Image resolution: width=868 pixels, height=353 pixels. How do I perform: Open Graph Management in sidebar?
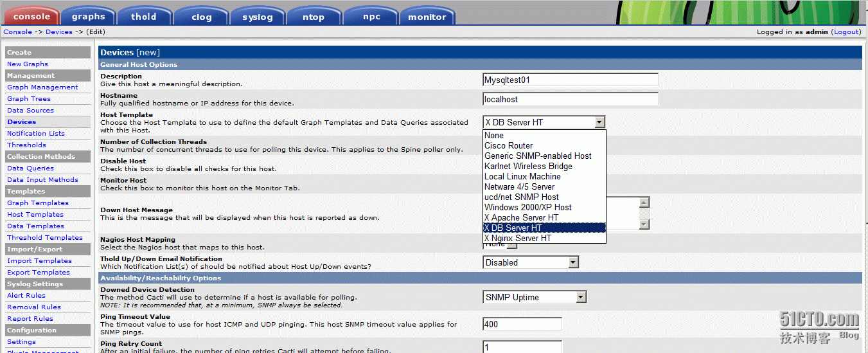pyautogui.click(x=42, y=87)
